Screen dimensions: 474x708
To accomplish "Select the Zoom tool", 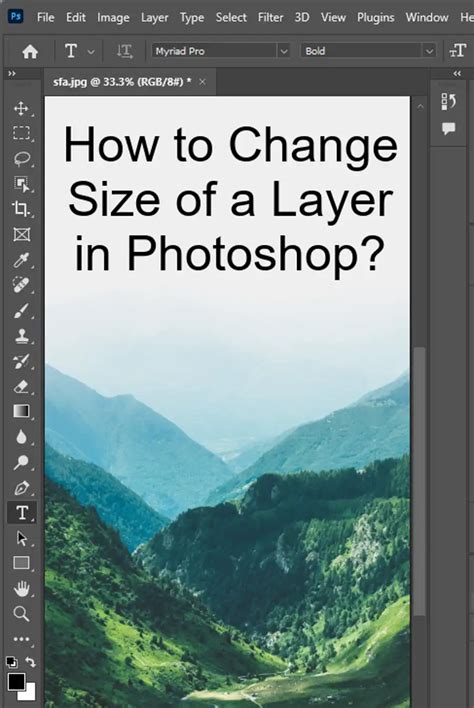I will 21,614.
